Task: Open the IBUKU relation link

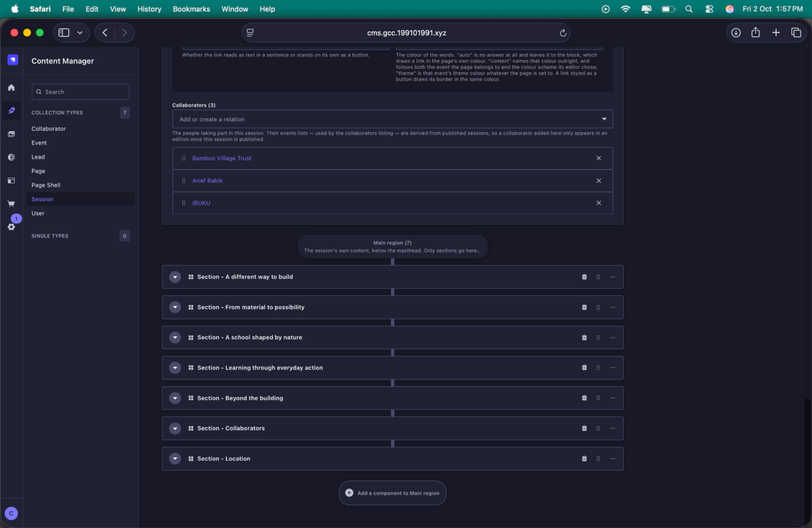Action: (201, 203)
